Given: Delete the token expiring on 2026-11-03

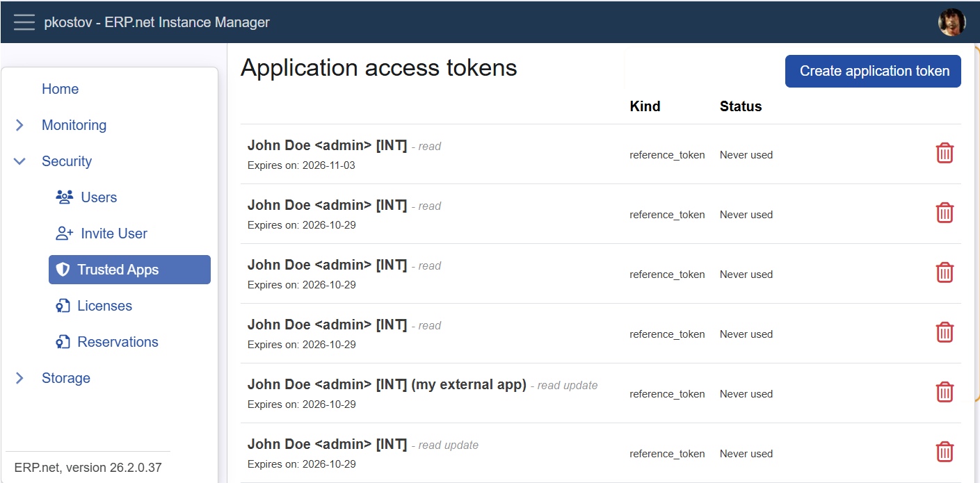Looking at the screenshot, I should click(x=945, y=153).
